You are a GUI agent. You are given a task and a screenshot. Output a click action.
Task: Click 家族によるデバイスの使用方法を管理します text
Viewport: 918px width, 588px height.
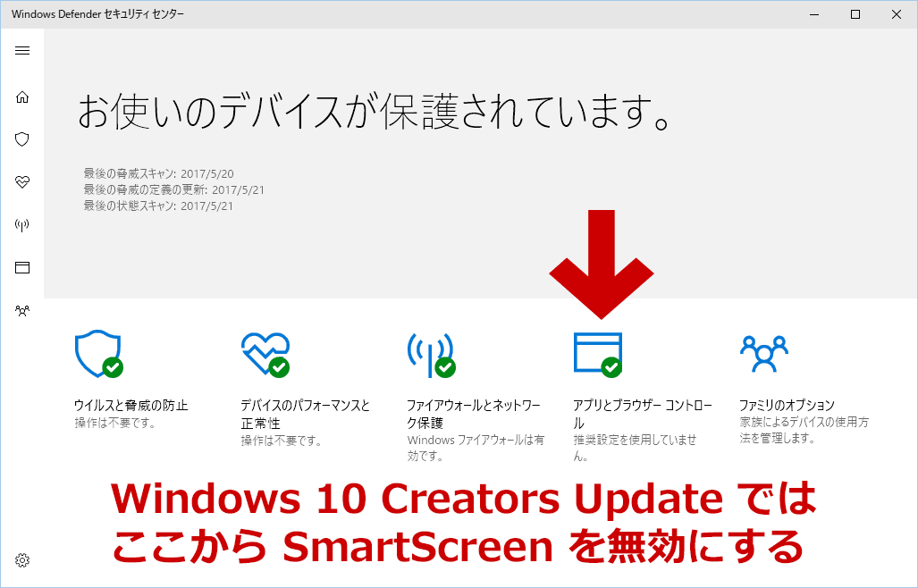804,430
